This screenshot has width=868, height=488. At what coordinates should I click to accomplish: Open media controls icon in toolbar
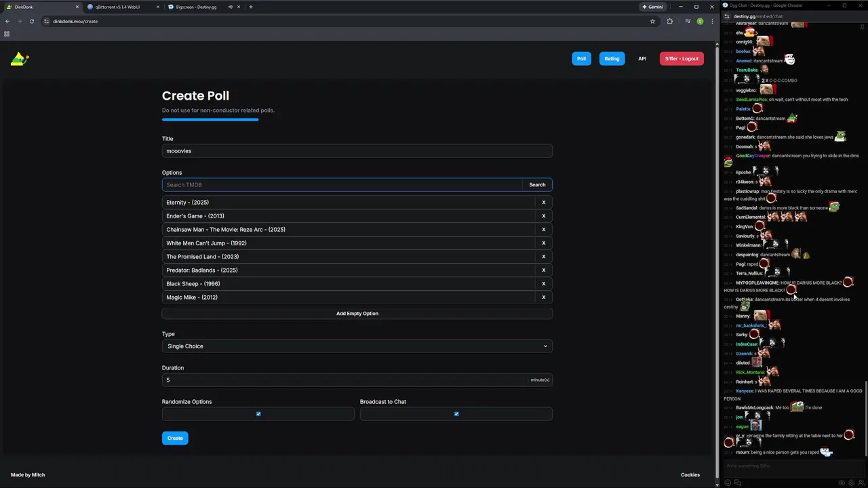(x=688, y=21)
